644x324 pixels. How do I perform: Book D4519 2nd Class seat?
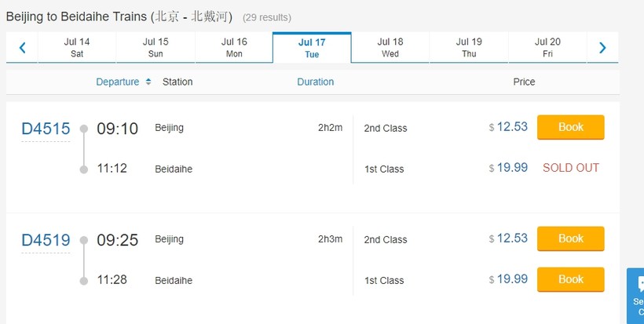coord(570,238)
